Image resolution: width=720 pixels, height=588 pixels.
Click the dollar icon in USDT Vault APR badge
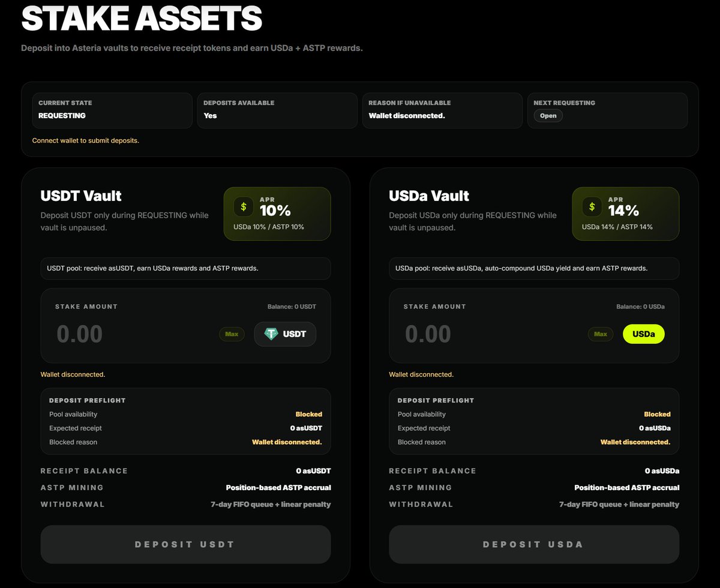[243, 206]
